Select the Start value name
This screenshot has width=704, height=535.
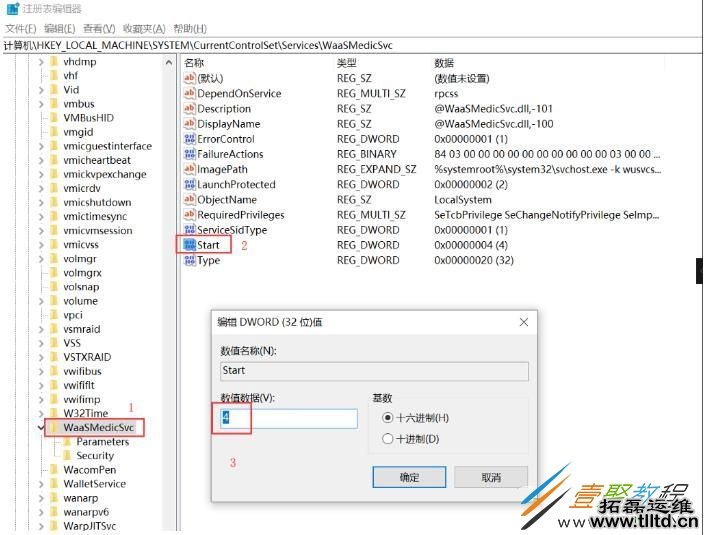[x=208, y=245]
